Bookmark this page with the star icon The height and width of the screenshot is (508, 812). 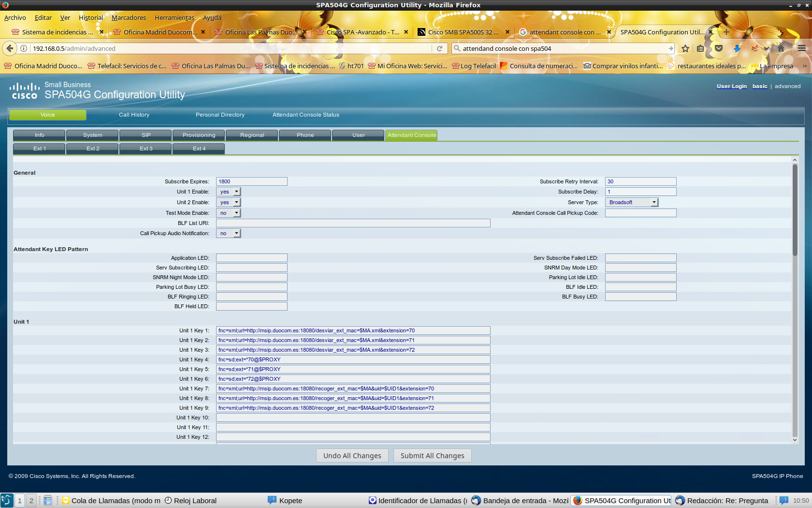[685, 48]
